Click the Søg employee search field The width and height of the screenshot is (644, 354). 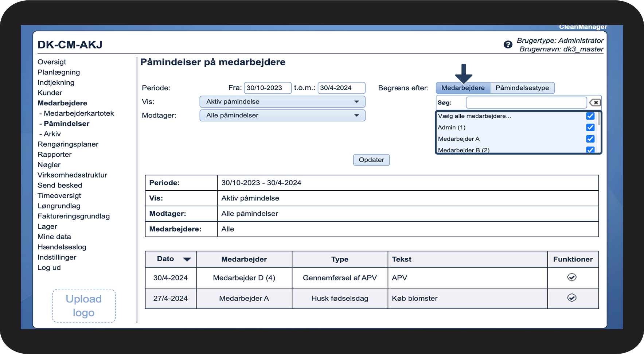pos(526,103)
